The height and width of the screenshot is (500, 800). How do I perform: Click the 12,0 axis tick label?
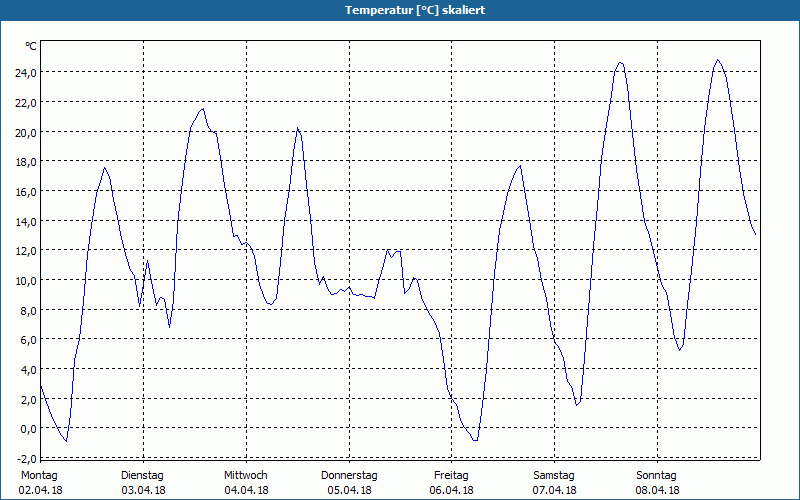pos(26,251)
